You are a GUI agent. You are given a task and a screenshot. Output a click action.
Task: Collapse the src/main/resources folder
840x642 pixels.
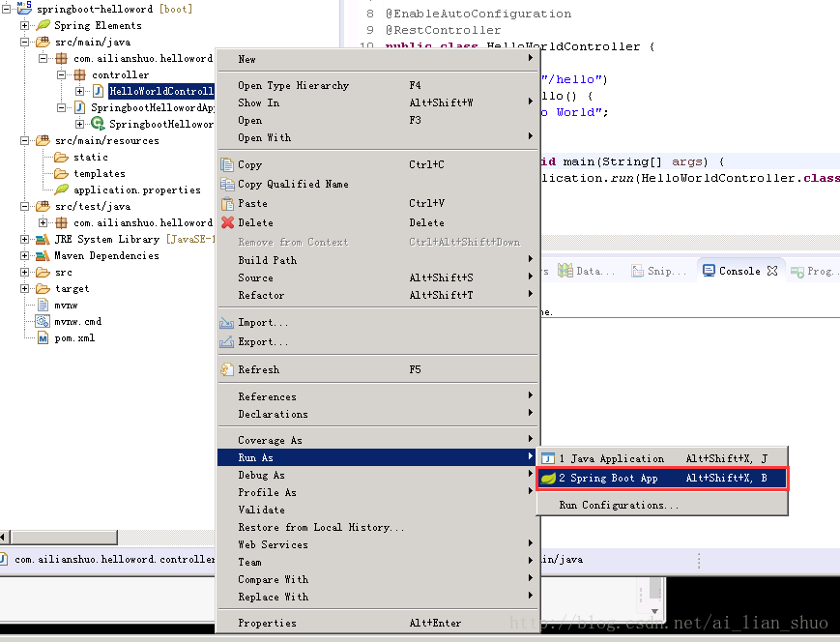click(24, 140)
